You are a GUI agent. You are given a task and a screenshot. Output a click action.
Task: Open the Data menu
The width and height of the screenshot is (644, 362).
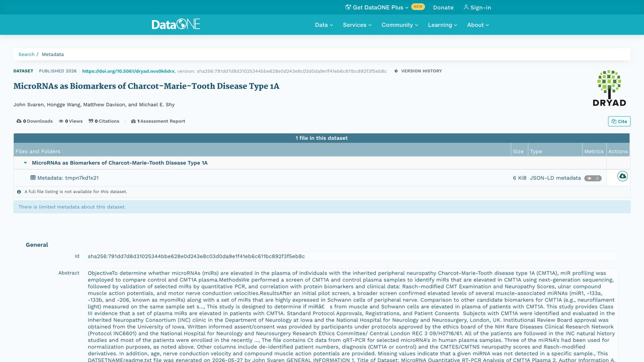[324, 25]
